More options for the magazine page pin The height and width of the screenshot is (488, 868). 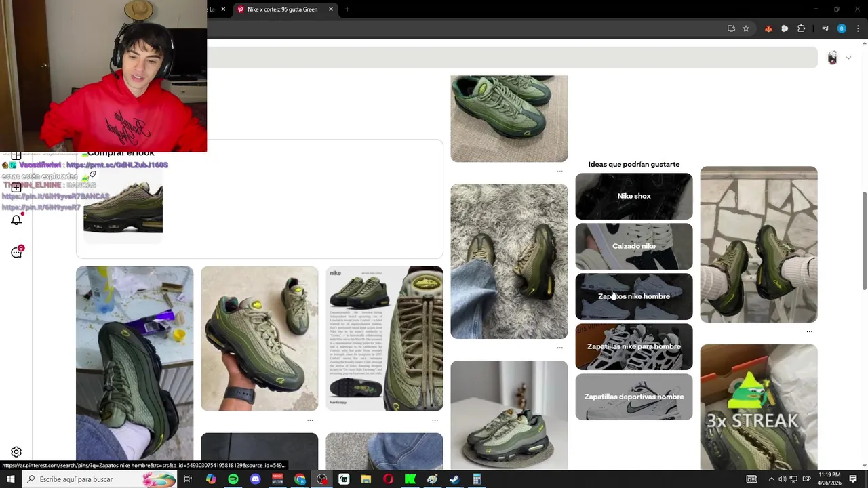tap(435, 420)
